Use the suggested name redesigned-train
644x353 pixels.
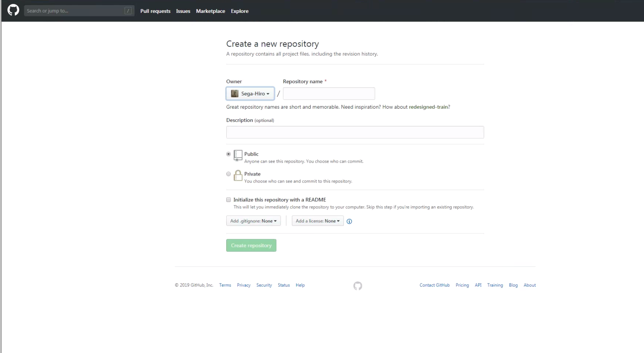(428, 107)
